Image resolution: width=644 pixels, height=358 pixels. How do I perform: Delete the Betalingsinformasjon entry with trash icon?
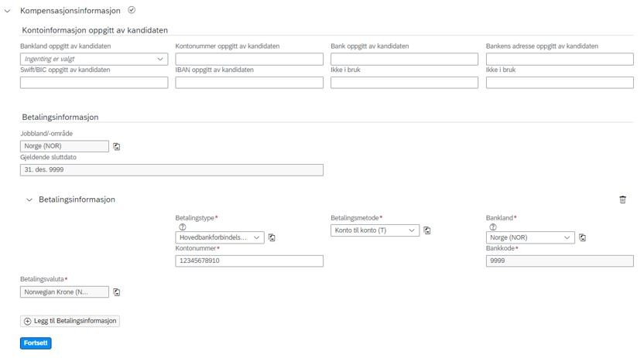coord(622,199)
